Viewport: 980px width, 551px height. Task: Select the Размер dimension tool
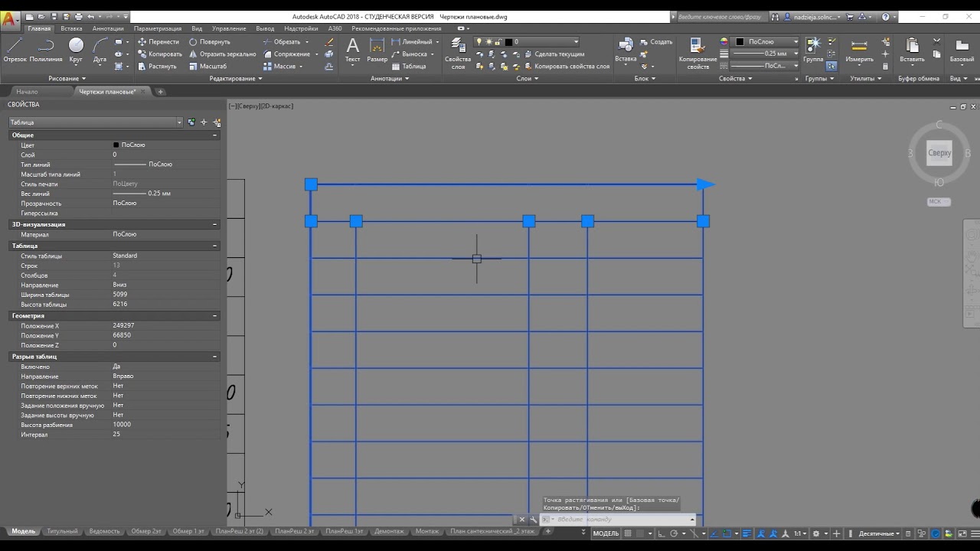377,50
